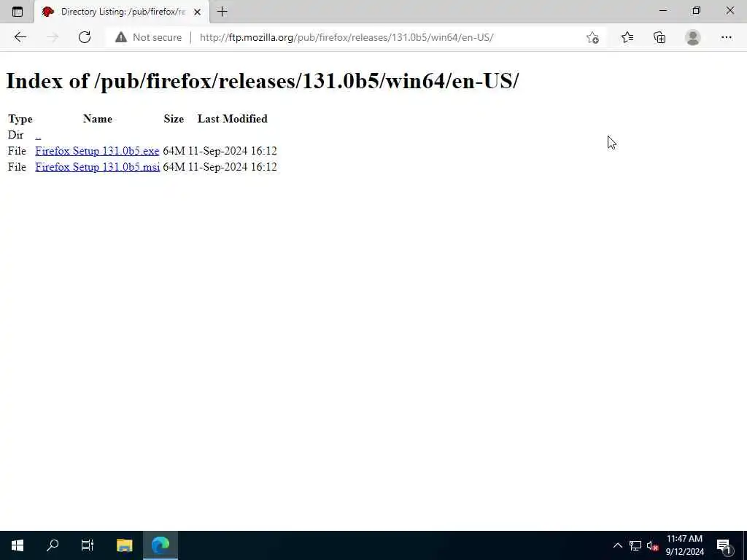The width and height of the screenshot is (747, 560).
Task: Click the browser Back arrow
Action: pyautogui.click(x=20, y=37)
